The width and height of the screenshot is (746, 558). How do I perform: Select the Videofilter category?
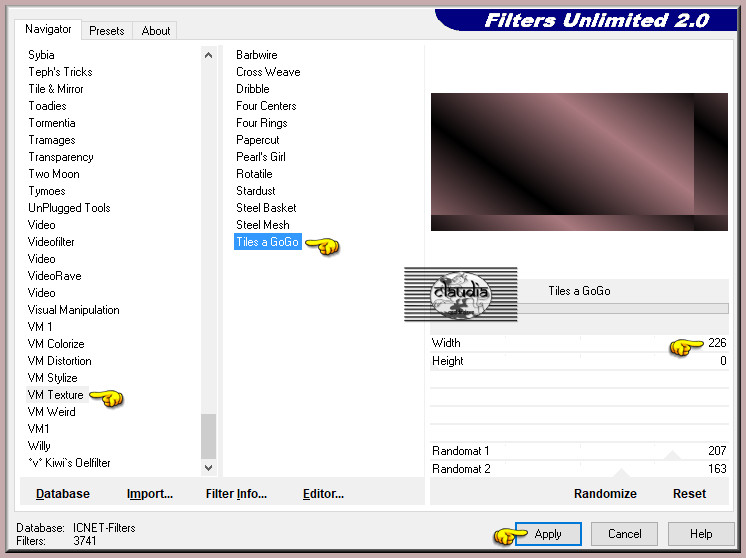pyautogui.click(x=51, y=242)
